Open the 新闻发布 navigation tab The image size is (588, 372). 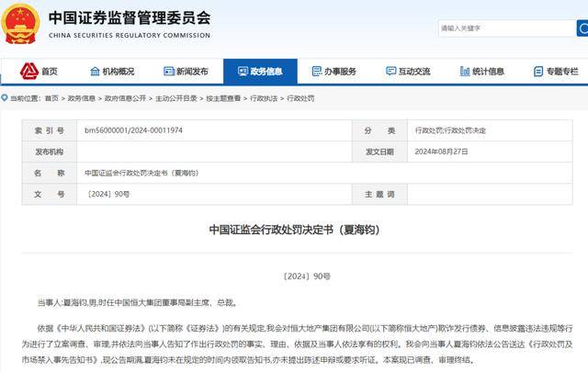[x=186, y=72]
